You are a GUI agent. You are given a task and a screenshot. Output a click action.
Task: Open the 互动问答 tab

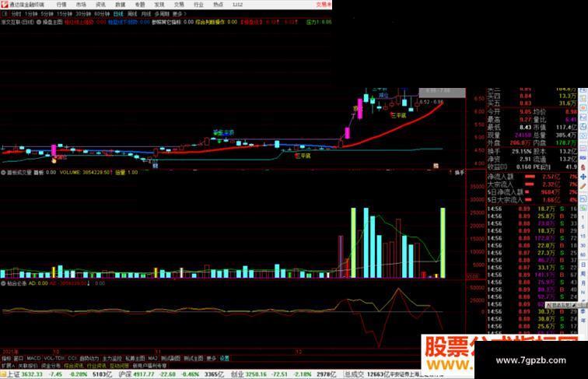(x=120, y=366)
